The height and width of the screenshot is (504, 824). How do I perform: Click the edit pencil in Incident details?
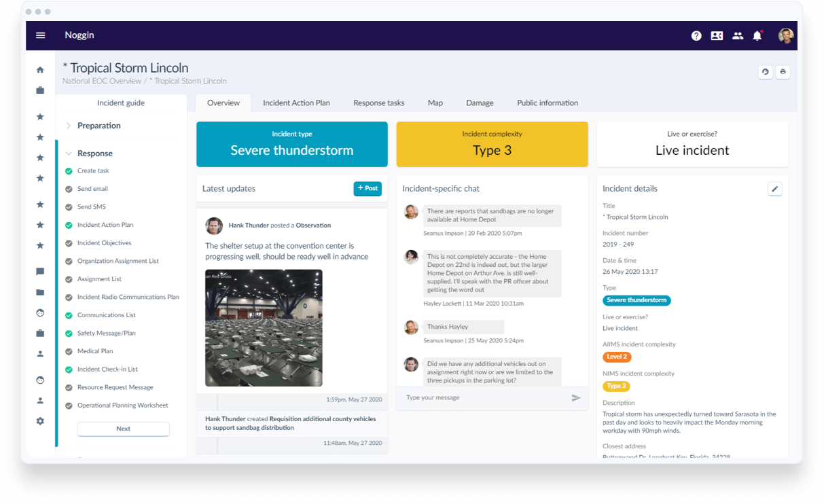click(x=774, y=189)
